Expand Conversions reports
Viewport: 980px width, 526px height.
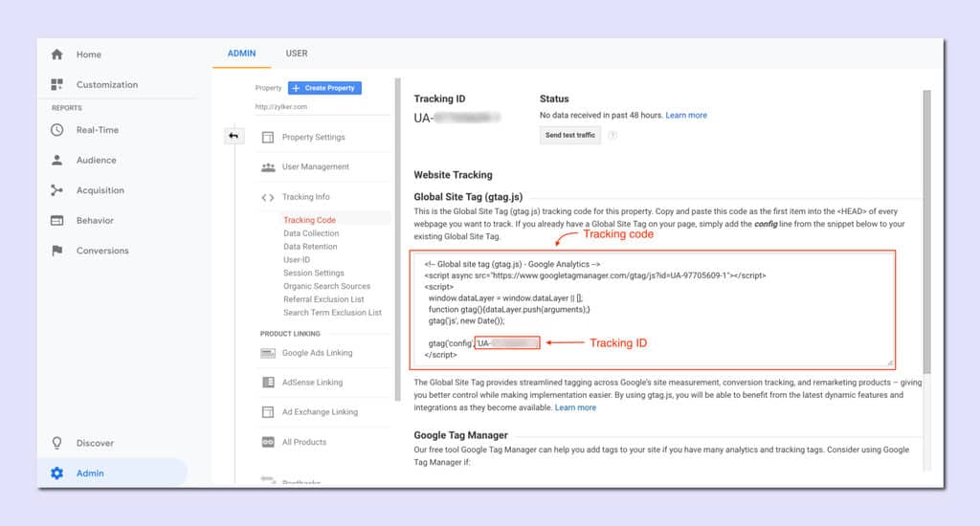102,251
